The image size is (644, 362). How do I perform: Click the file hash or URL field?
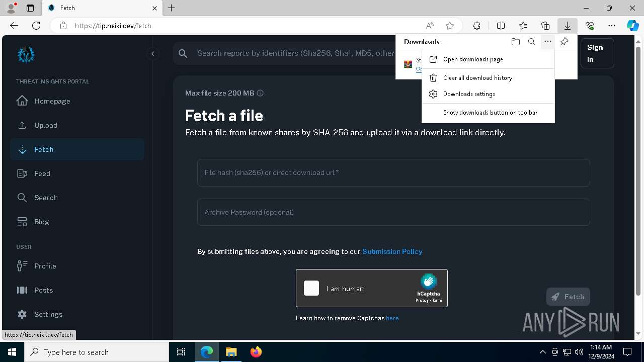coord(393,172)
